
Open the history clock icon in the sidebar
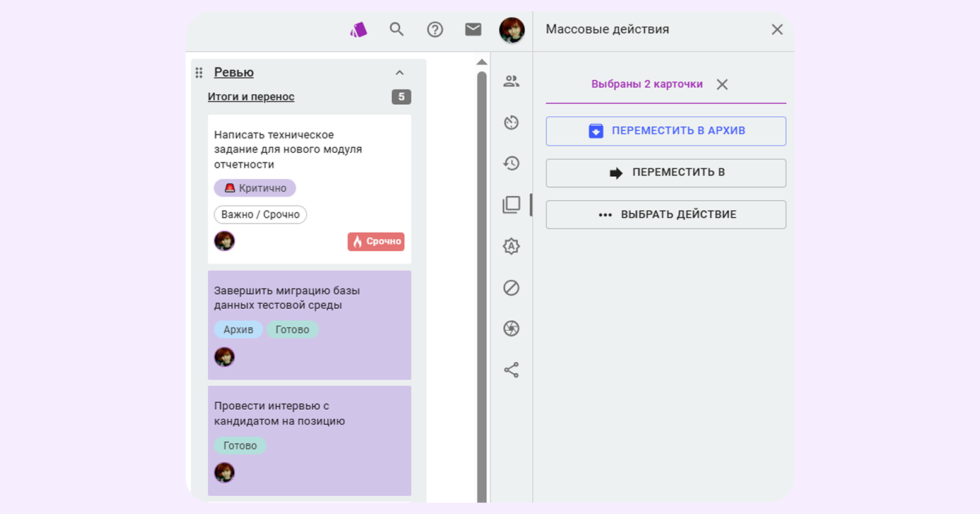[x=511, y=164]
